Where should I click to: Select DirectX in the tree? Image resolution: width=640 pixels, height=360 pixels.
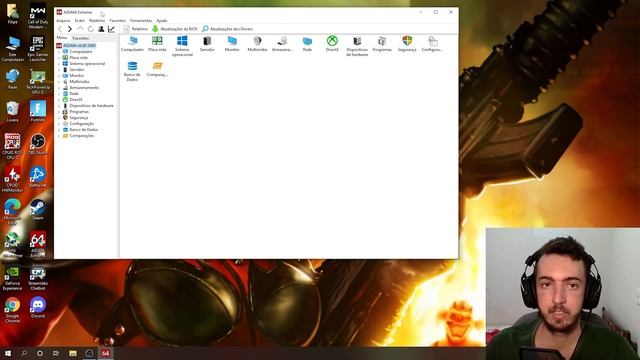(76, 100)
